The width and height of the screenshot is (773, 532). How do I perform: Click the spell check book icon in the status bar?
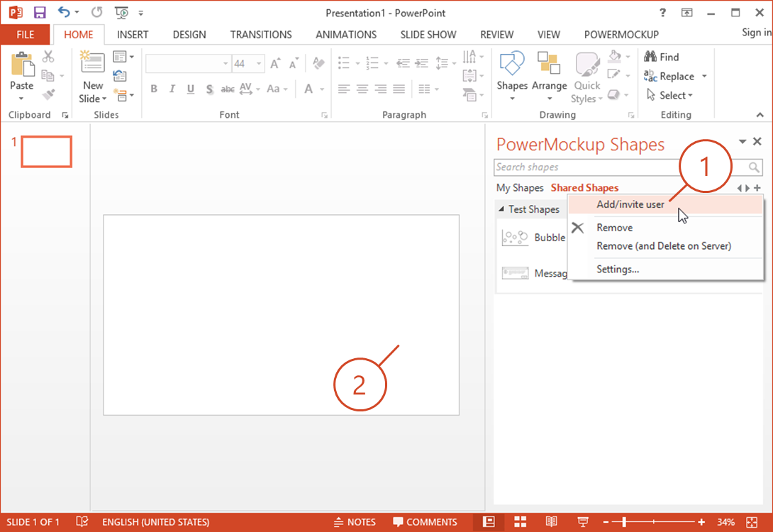click(82, 521)
